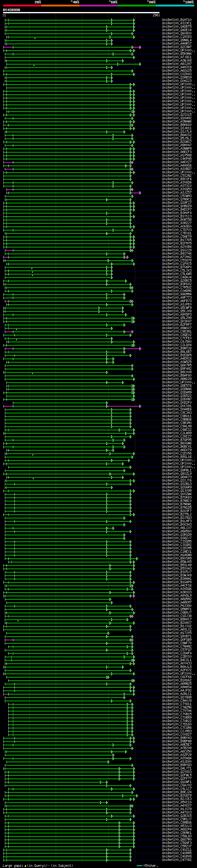Viewport: 197px width, 868px height.
Task: Select hit UniRef100_C9R1J7
Action: point(176,819)
